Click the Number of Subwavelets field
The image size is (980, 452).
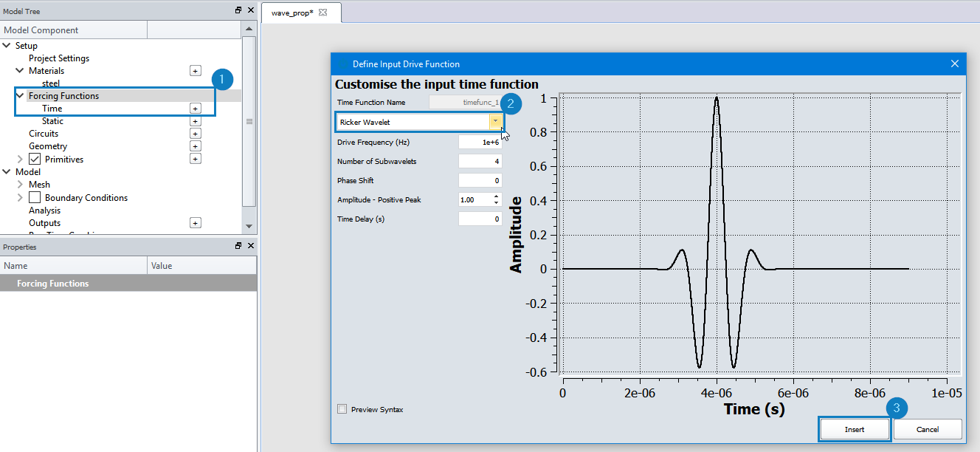point(480,161)
